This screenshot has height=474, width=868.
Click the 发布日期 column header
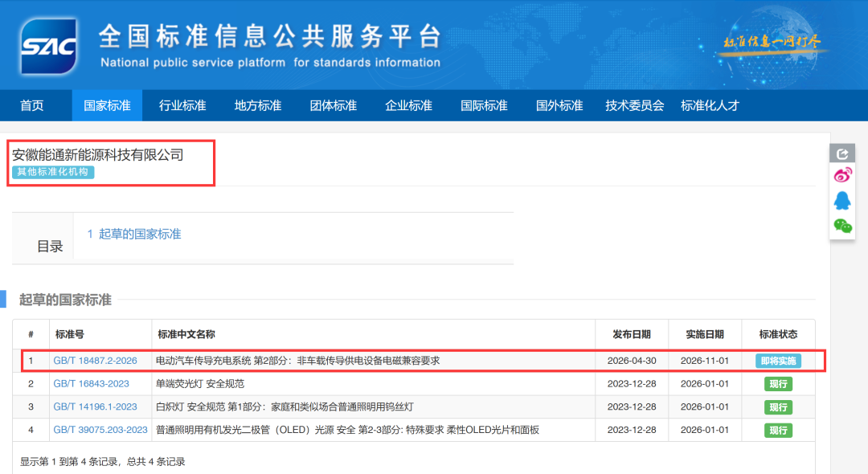[x=631, y=334]
